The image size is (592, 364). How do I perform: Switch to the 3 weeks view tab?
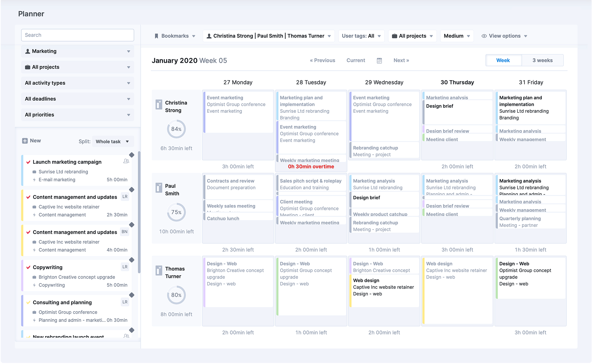(x=543, y=60)
